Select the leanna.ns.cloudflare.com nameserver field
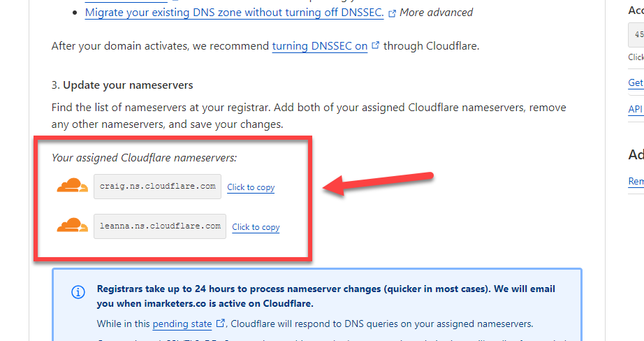The height and width of the screenshot is (341, 644). 160,226
